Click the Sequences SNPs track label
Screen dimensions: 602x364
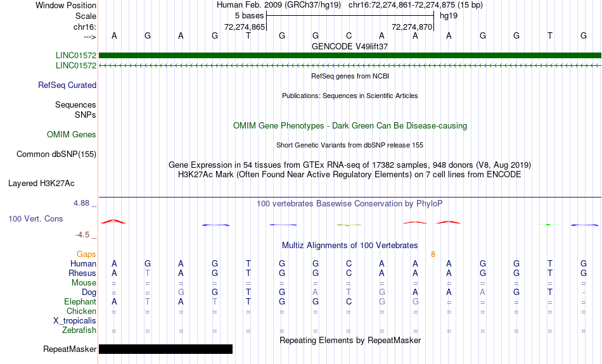click(75, 110)
